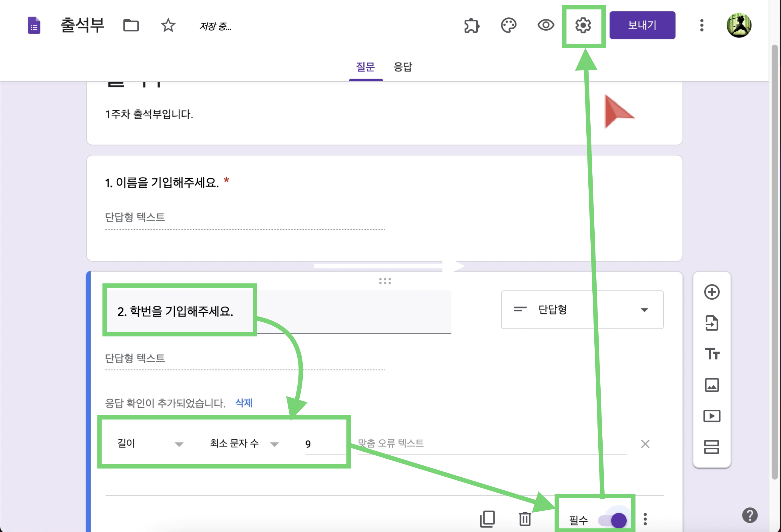Click the add image icon

click(x=712, y=385)
